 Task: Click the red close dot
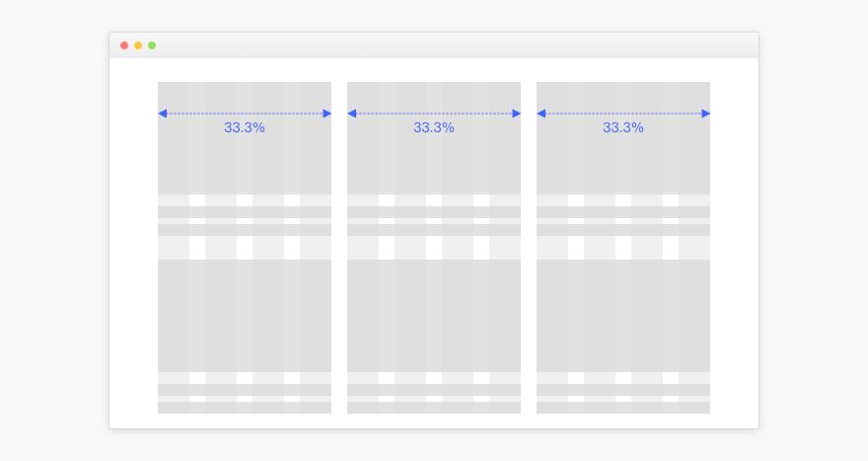click(124, 45)
